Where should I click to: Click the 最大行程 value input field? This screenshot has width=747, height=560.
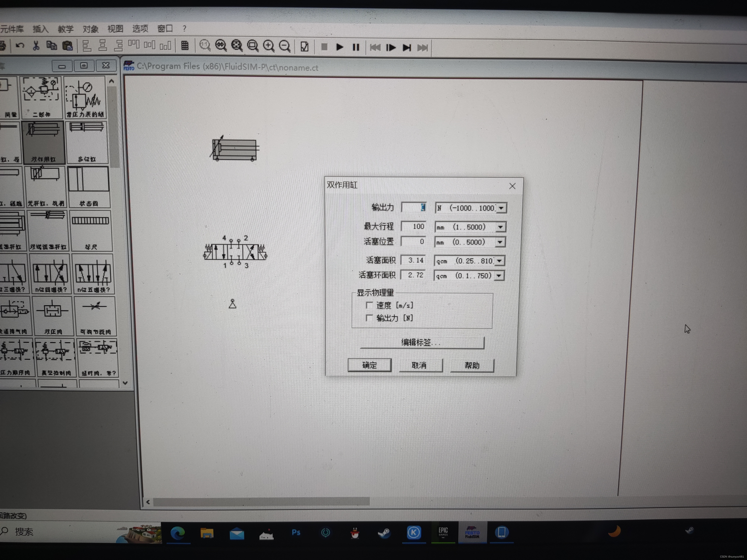(x=414, y=226)
